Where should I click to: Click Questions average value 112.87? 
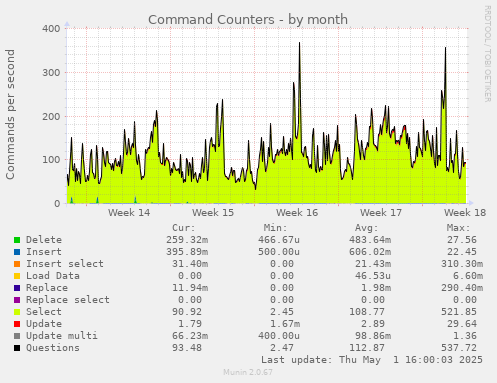click(x=367, y=348)
